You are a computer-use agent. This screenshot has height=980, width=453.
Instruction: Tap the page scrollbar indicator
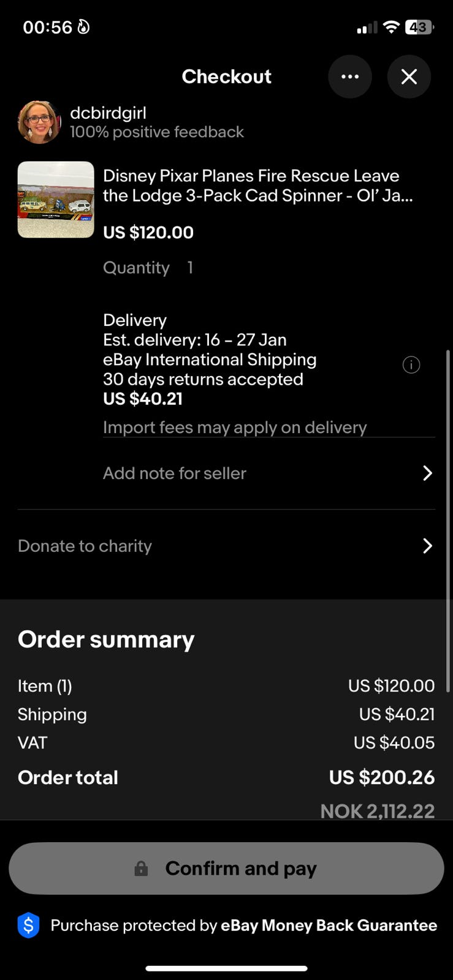click(x=448, y=521)
